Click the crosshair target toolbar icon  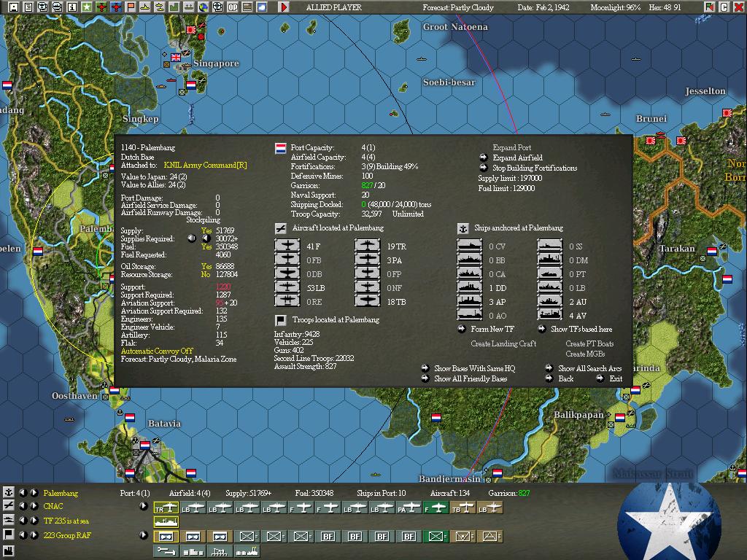(x=217, y=7)
